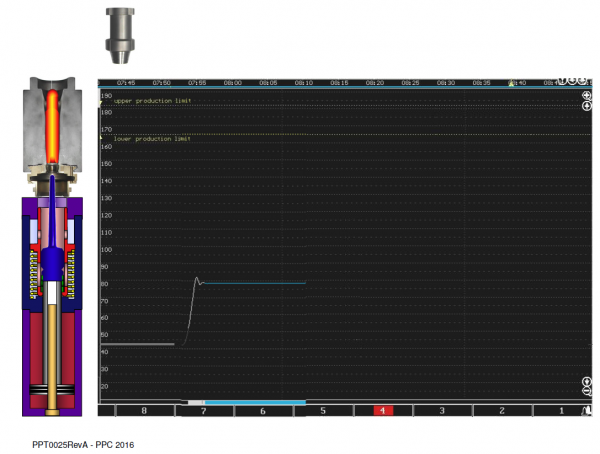Select section 8 in the bottom bar

coord(144,411)
